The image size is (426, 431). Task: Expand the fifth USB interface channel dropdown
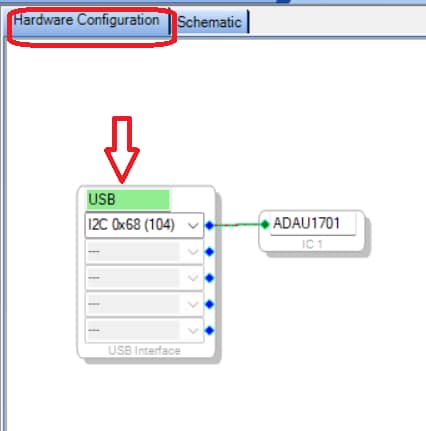click(144, 331)
